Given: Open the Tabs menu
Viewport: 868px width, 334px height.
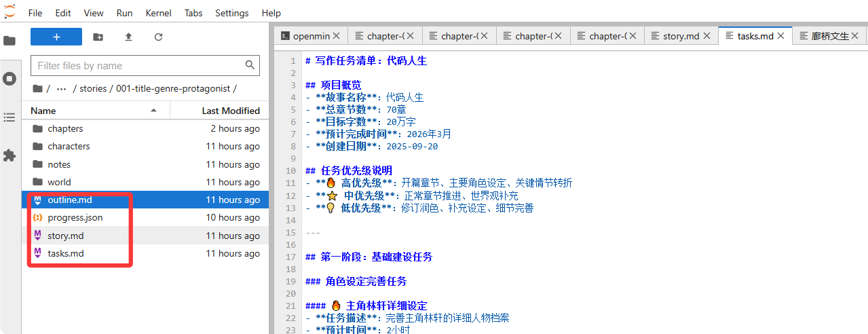Looking at the screenshot, I should [193, 13].
